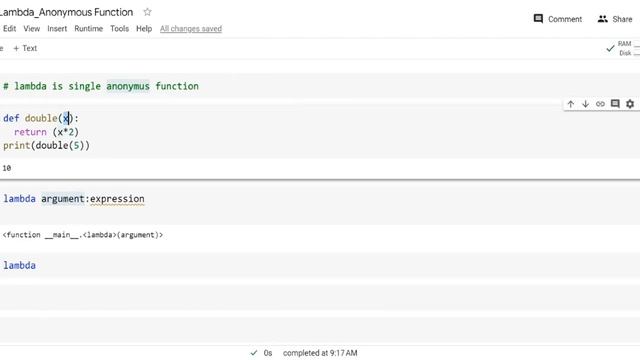Image resolution: width=640 pixels, height=360 pixels.
Task: Click the Comment speech bubble icon at top
Action: point(538,19)
